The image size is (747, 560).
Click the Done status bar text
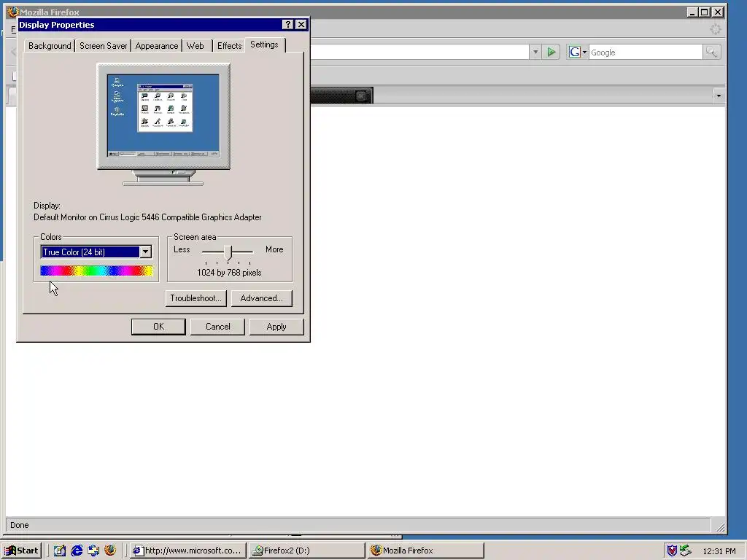(x=20, y=525)
